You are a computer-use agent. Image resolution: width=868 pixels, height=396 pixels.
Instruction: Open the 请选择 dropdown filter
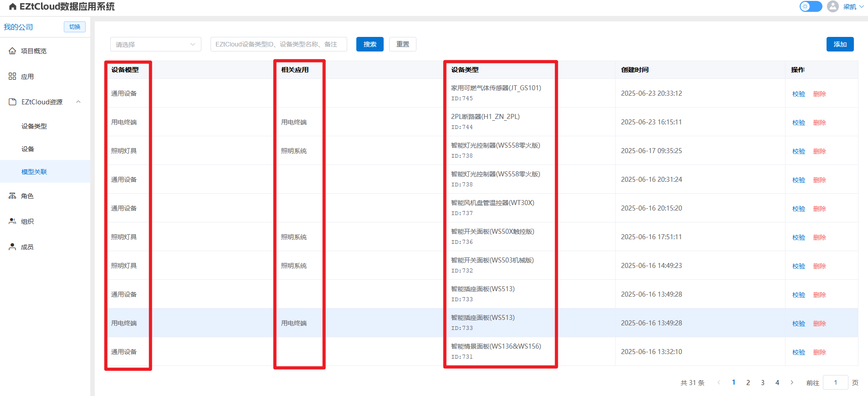155,44
